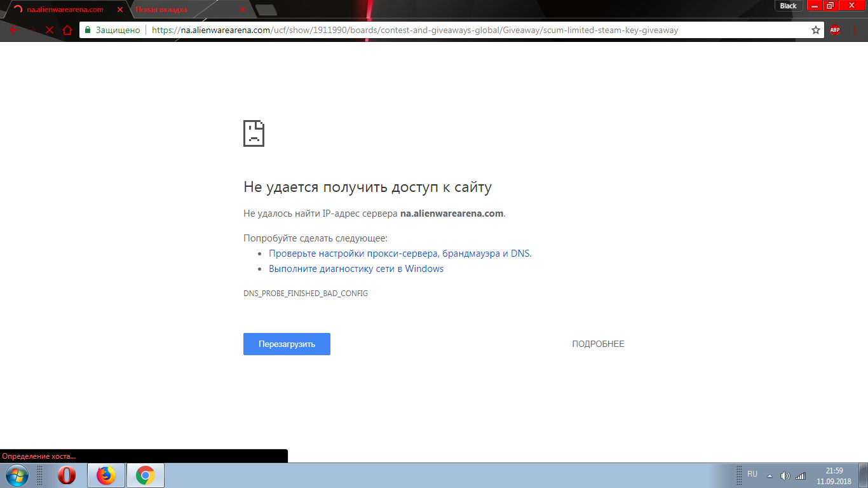Go back using the browser back arrow
The image size is (868, 488).
click(x=14, y=30)
